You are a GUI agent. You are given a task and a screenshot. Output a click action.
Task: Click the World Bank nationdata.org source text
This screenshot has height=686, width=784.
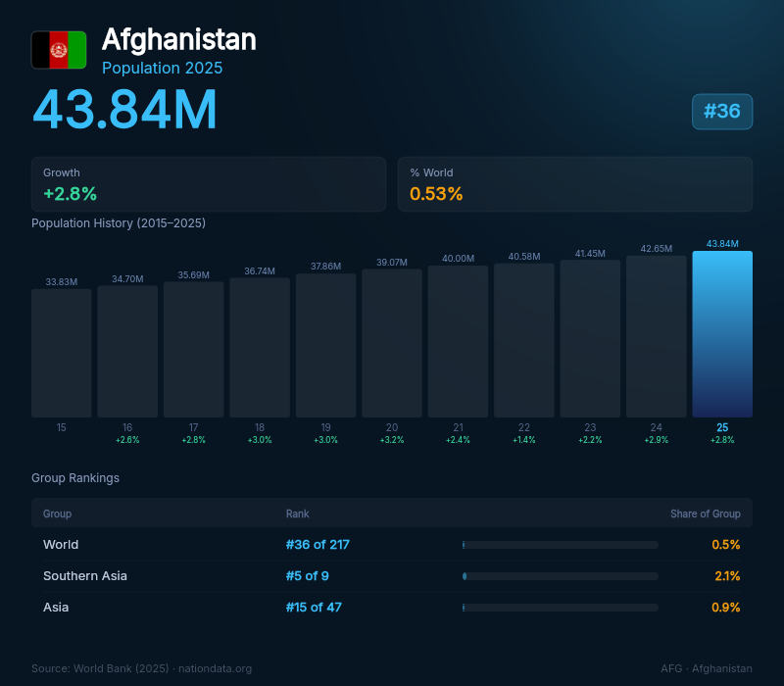pyautogui.click(x=141, y=668)
